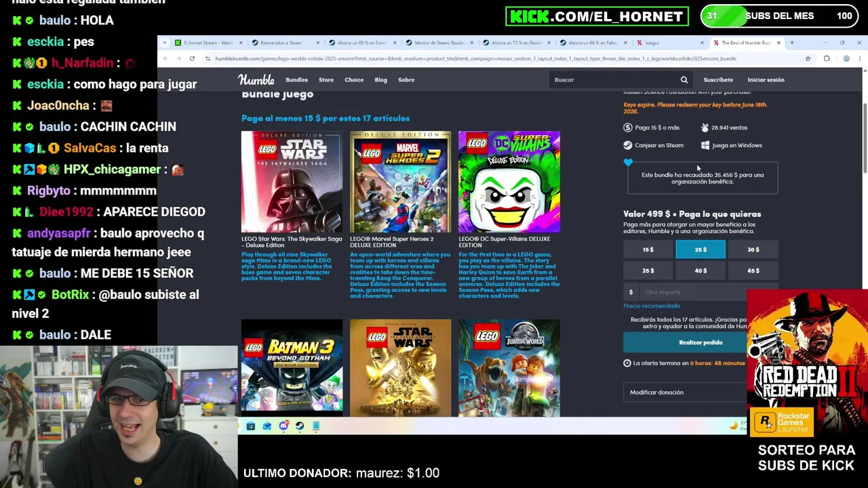
Task: Open the Outlook mail icon in the taskbar
Action: coord(267,426)
